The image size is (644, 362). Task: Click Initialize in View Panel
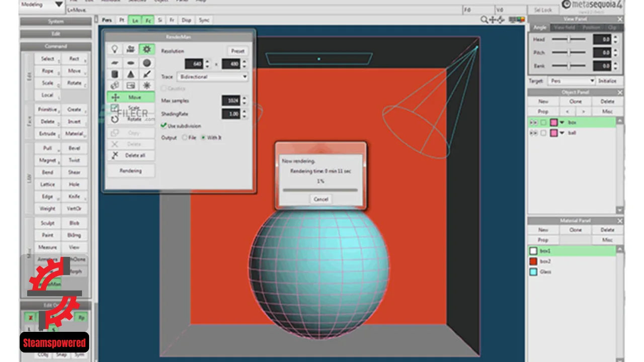pos(607,81)
